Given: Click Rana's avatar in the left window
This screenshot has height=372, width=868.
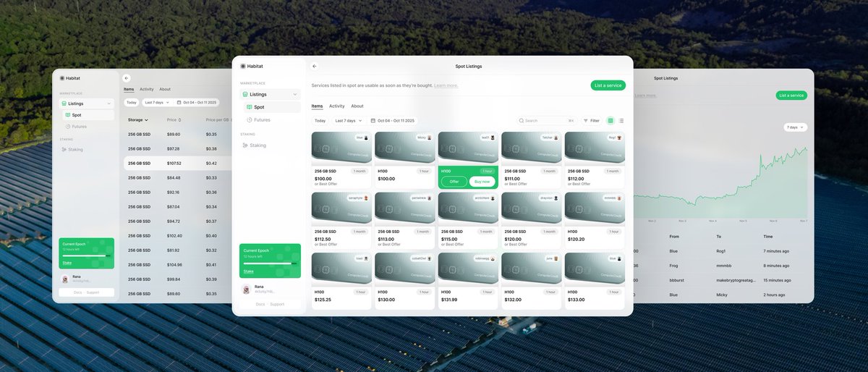Looking at the screenshot, I should pyautogui.click(x=66, y=279).
